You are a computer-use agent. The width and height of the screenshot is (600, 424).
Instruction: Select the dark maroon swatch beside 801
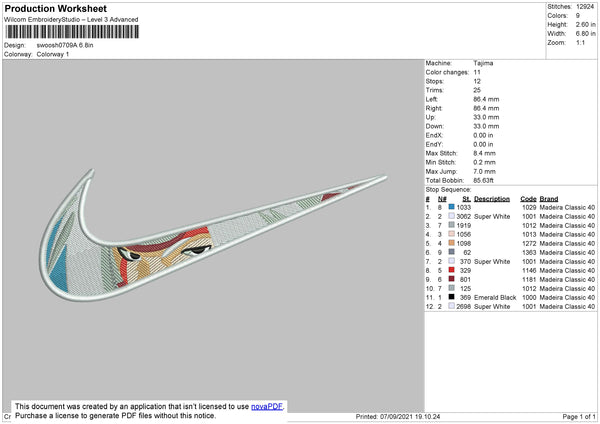452,279
